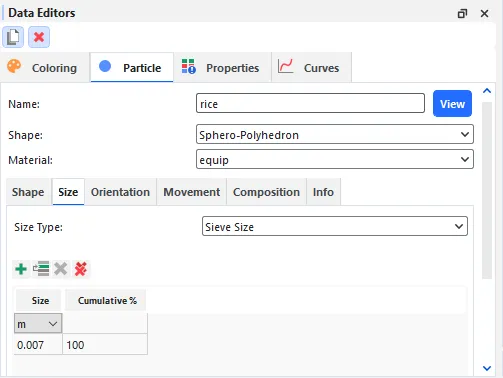The image size is (503, 378).
Task: Click the blue View button
Action: (x=452, y=104)
